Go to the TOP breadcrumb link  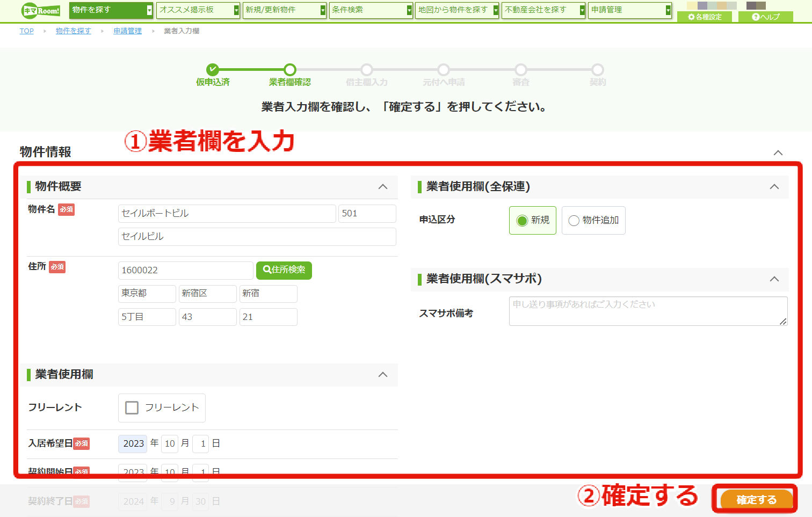(x=27, y=31)
